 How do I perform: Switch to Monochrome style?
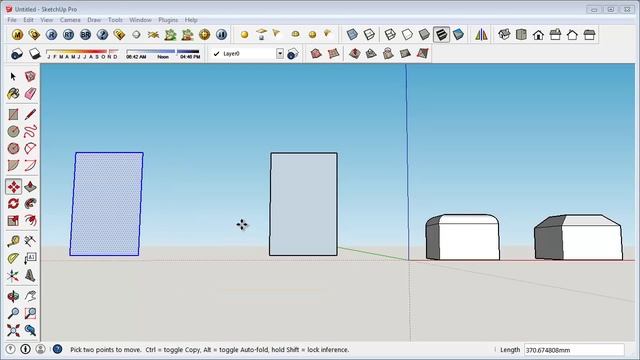coord(458,35)
